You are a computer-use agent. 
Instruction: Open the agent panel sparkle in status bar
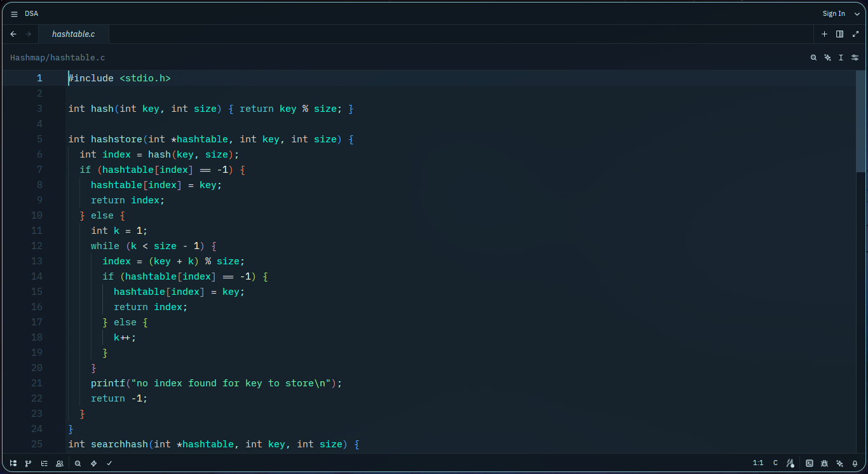coord(840,464)
